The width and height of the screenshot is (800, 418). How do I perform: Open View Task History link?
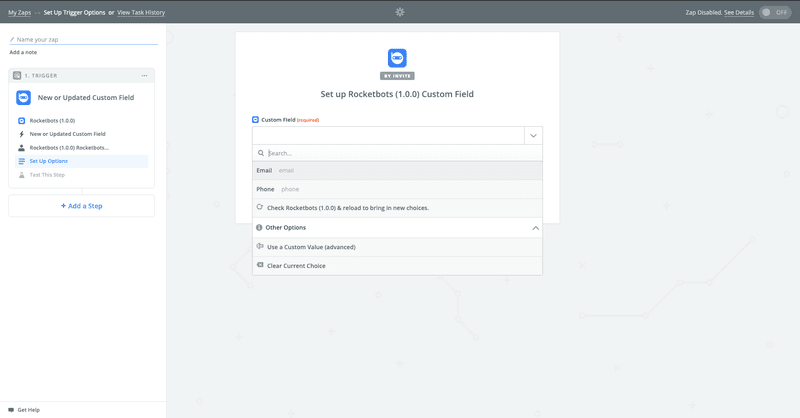[x=141, y=12]
